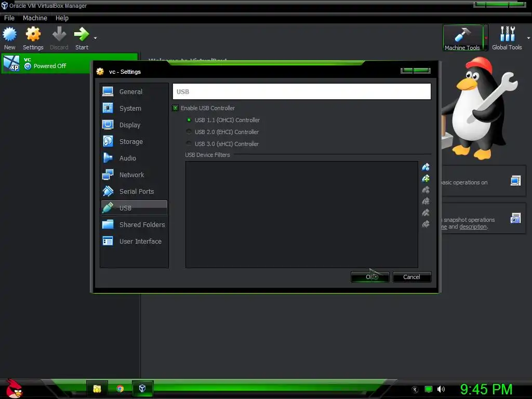Screen dimensions: 532x399
Task: Select USB 3.0 (xHCI) Controller radio
Action: click(189, 143)
